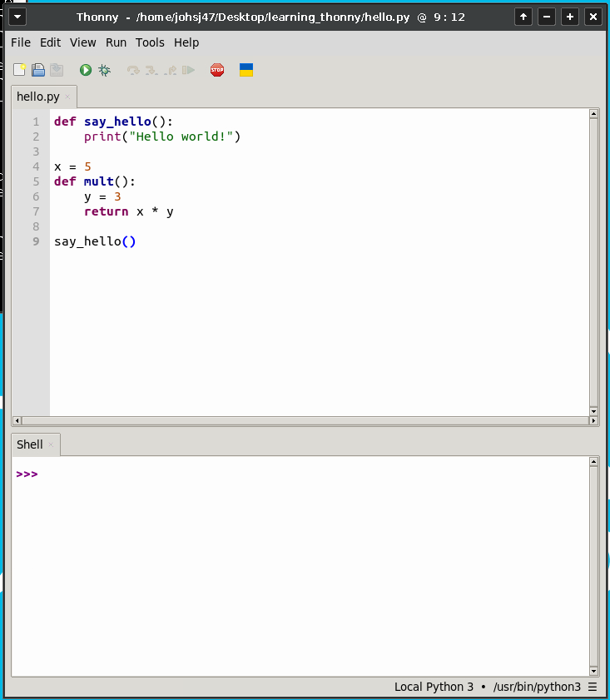Image resolution: width=610 pixels, height=700 pixels.
Task: Click the greyed Save file toolbar icon
Action: [57, 70]
